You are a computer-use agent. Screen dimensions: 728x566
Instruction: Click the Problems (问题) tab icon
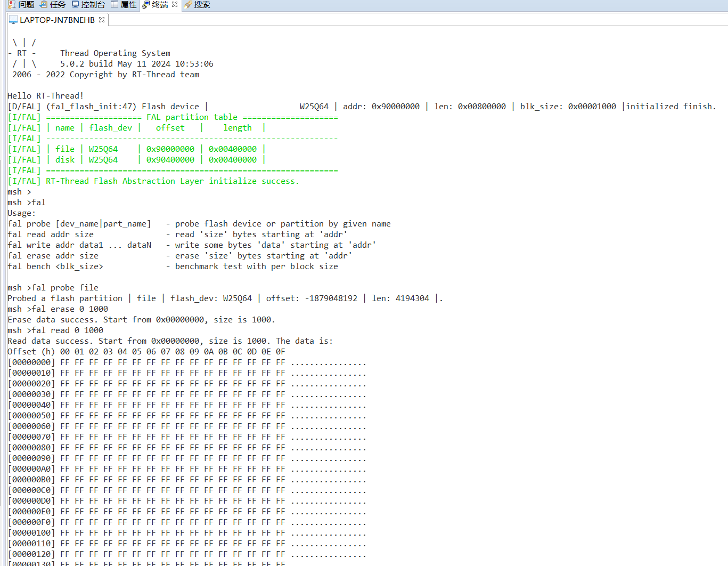click(x=12, y=5)
